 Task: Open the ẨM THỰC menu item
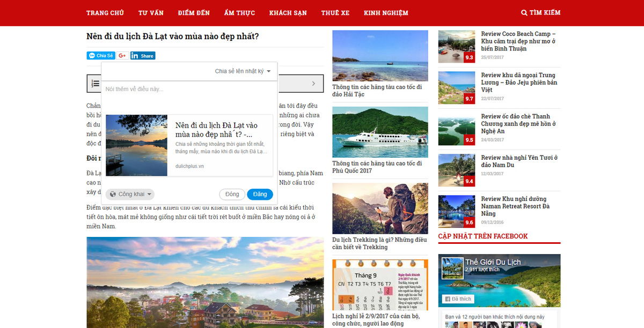tap(240, 13)
